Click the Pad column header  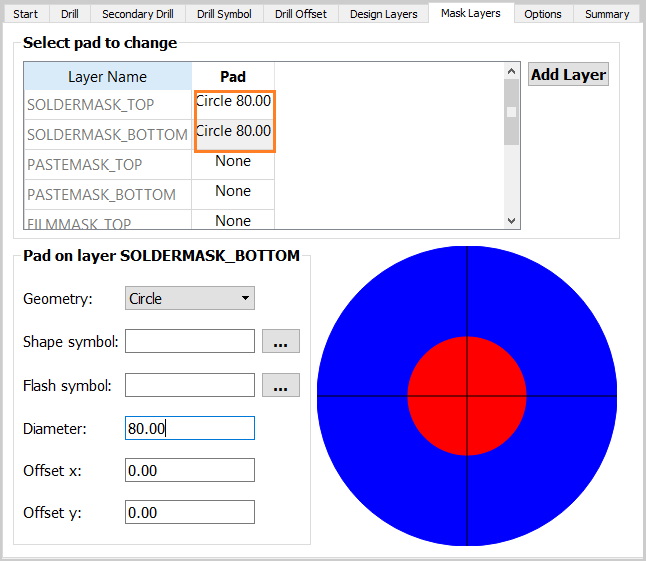tap(233, 77)
